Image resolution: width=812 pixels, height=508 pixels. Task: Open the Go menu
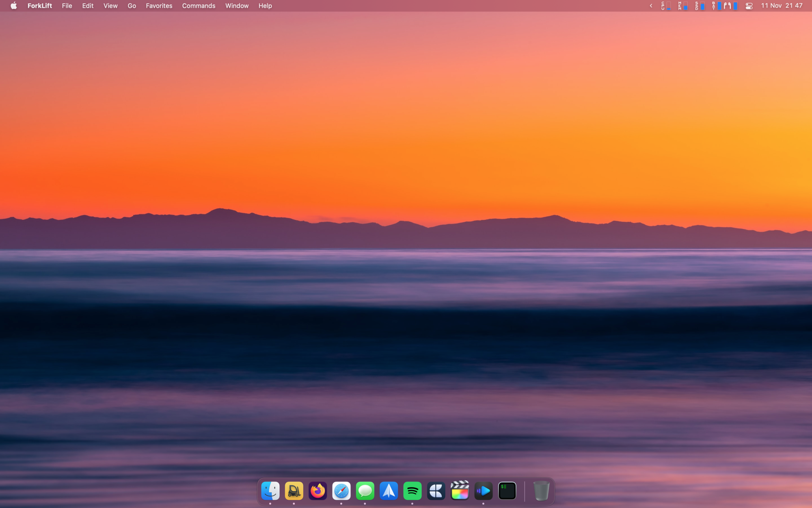tap(132, 6)
